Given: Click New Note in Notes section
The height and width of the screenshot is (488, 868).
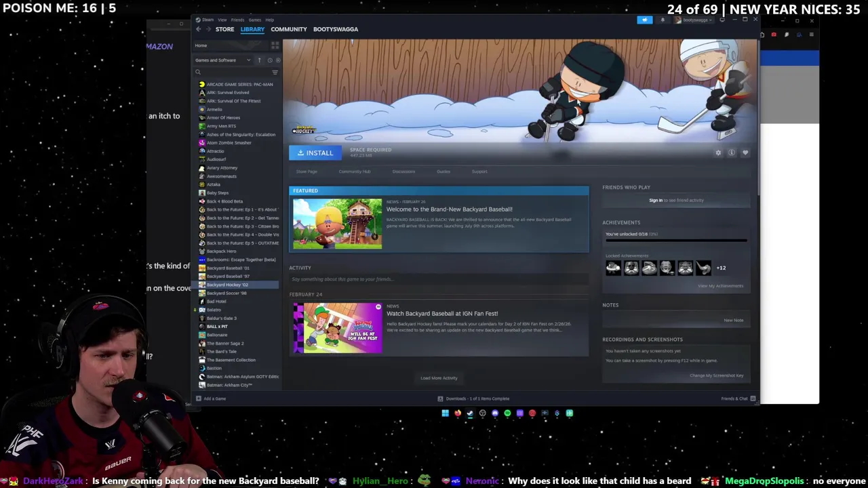Looking at the screenshot, I should [x=733, y=320].
